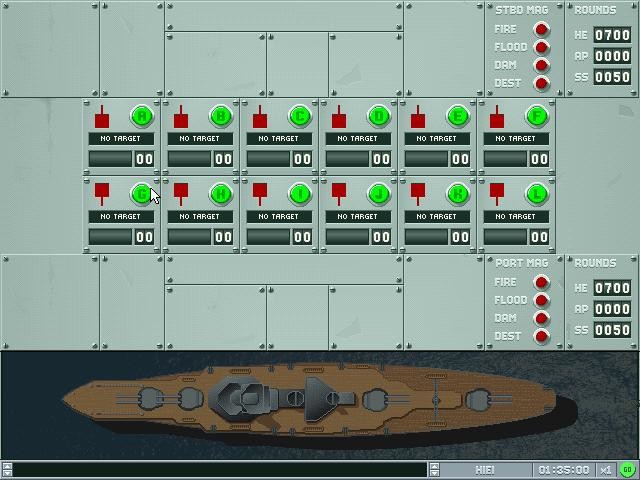The width and height of the screenshot is (640, 480).
Task: Click PORT MAG panel heading
Action: pyautogui.click(x=522, y=263)
